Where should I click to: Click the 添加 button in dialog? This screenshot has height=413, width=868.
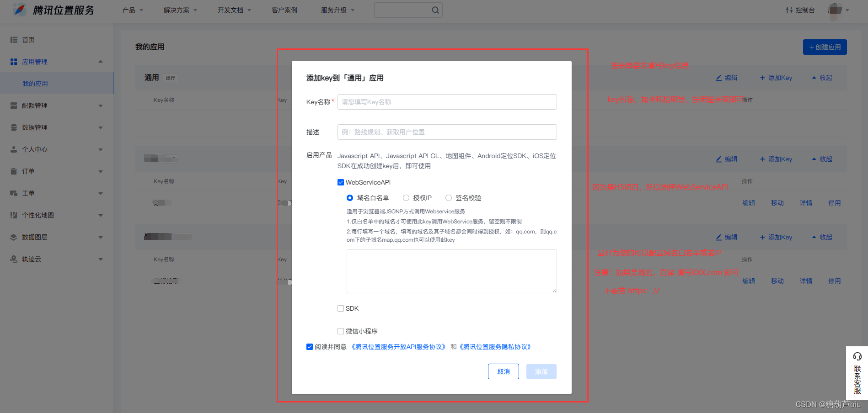tap(541, 371)
